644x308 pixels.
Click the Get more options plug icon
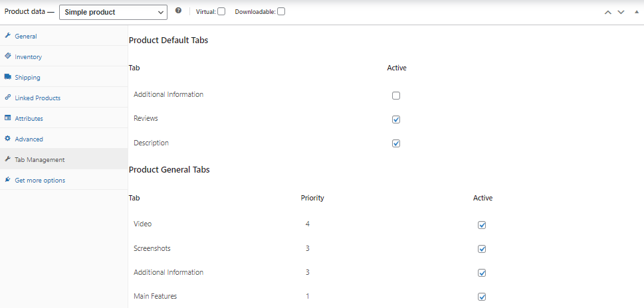7,180
